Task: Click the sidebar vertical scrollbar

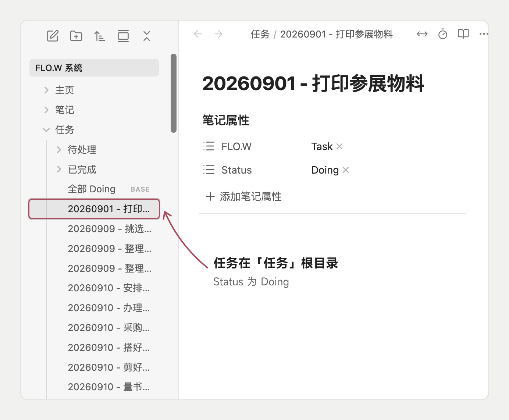Action: (x=174, y=93)
